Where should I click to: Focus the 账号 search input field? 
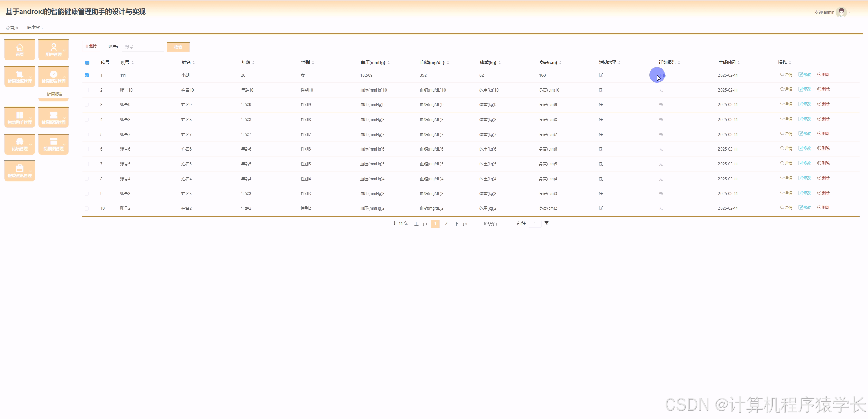(x=143, y=47)
